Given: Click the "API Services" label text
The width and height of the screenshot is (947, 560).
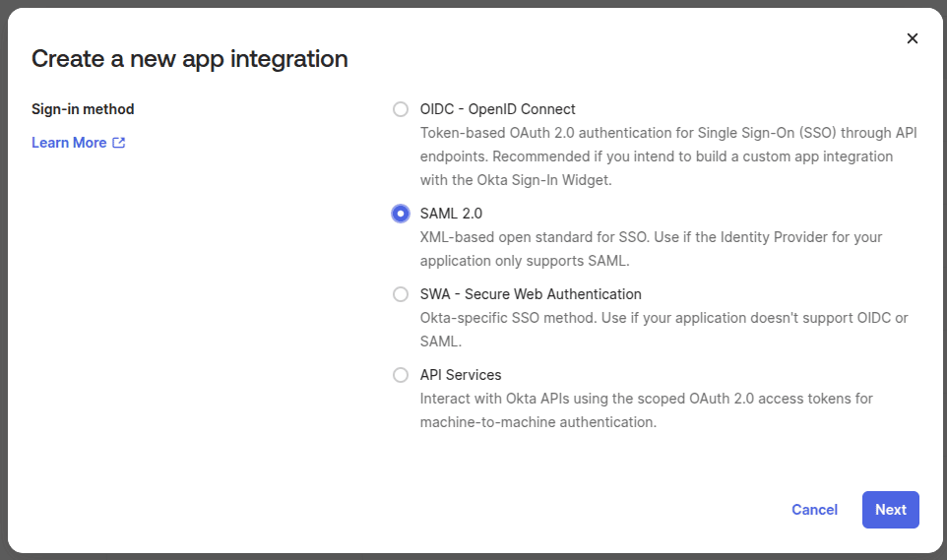Looking at the screenshot, I should tap(461, 375).
